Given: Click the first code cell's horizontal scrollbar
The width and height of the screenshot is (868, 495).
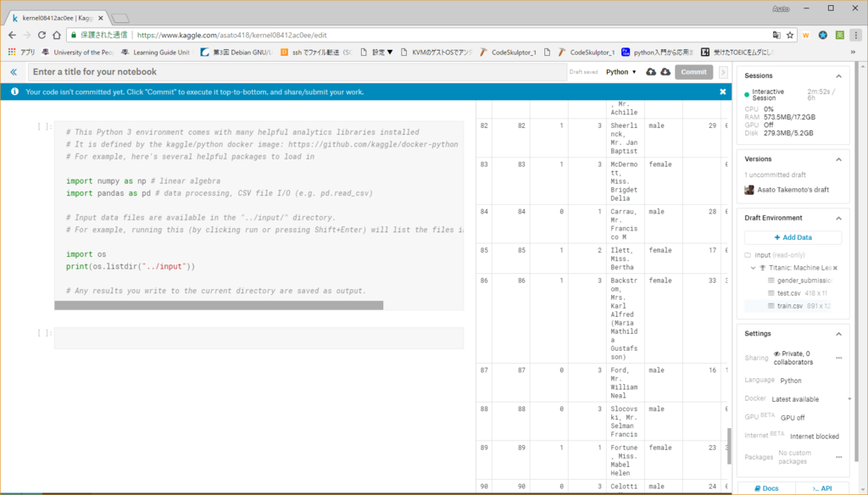Looking at the screenshot, I should tap(219, 306).
